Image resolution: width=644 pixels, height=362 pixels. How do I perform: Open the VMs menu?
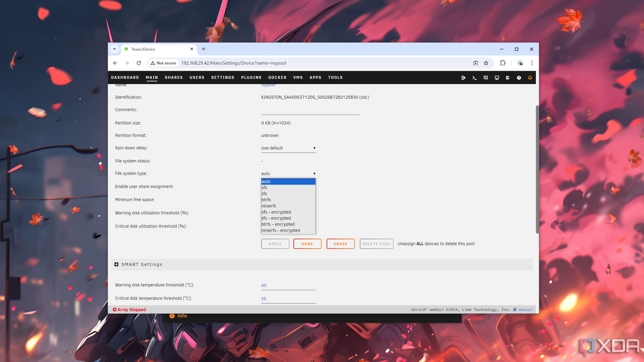(x=298, y=77)
